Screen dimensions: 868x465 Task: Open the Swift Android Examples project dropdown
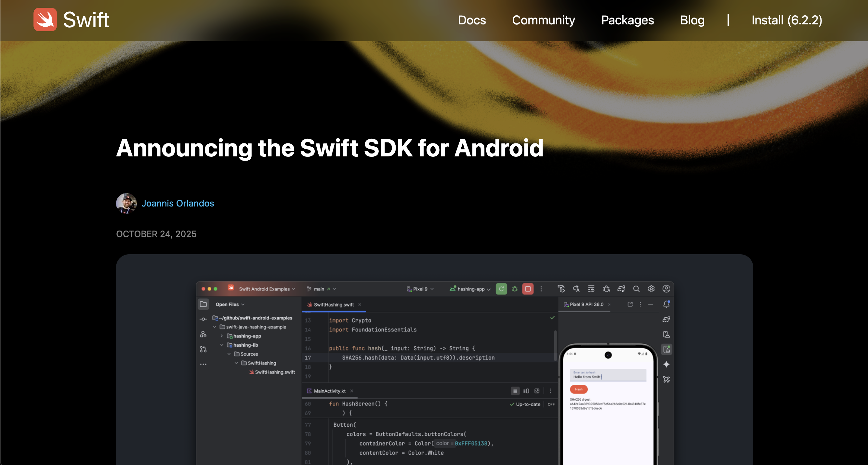click(x=267, y=289)
